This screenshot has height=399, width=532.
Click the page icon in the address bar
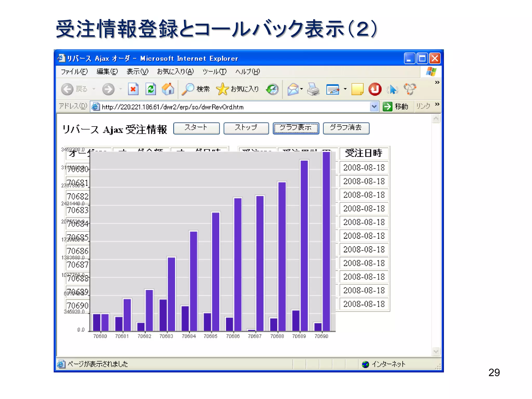click(x=96, y=107)
